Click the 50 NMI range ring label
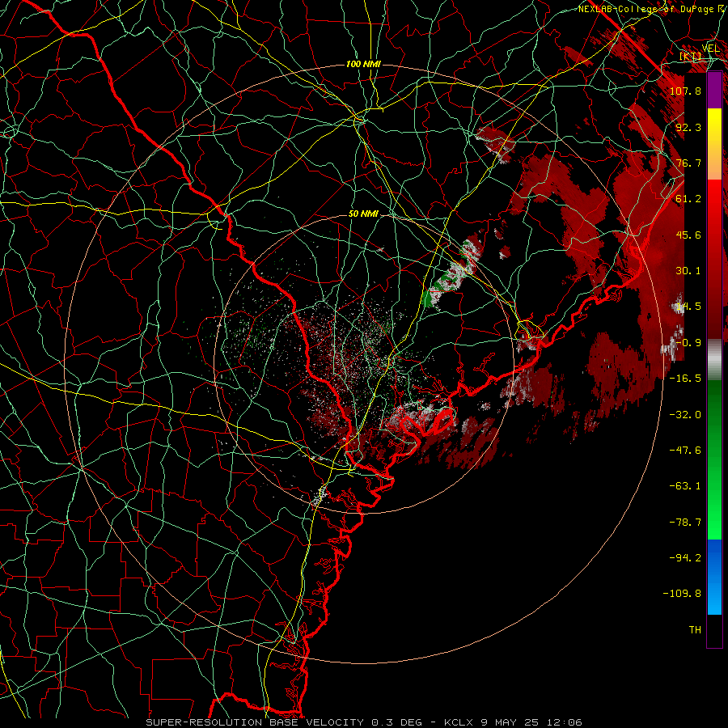Image resolution: width=728 pixels, height=728 pixels. [363, 214]
